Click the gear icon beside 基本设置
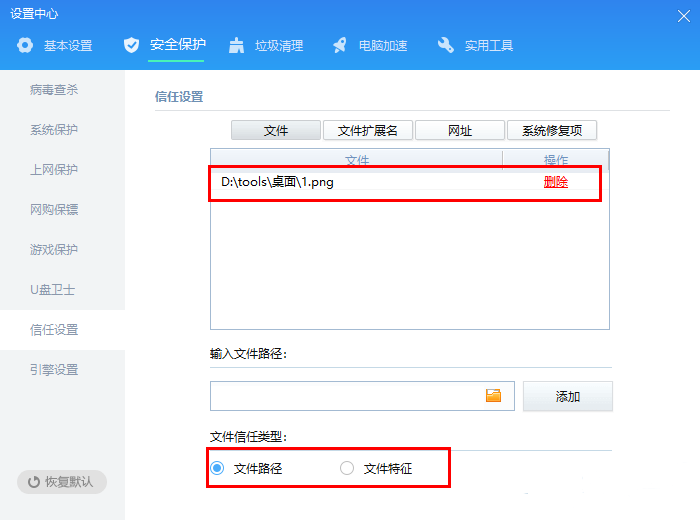Image resolution: width=700 pixels, height=520 pixels. point(25,45)
